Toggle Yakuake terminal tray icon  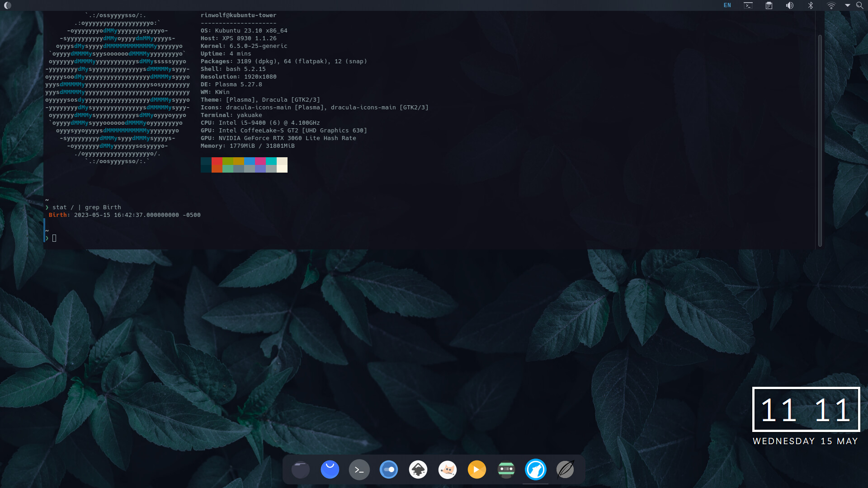click(x=748, y=5)
